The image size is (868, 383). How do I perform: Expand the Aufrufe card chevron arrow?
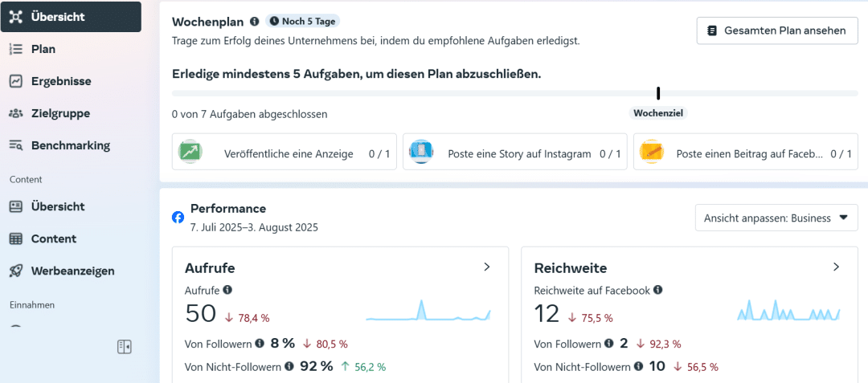(486, 267)
